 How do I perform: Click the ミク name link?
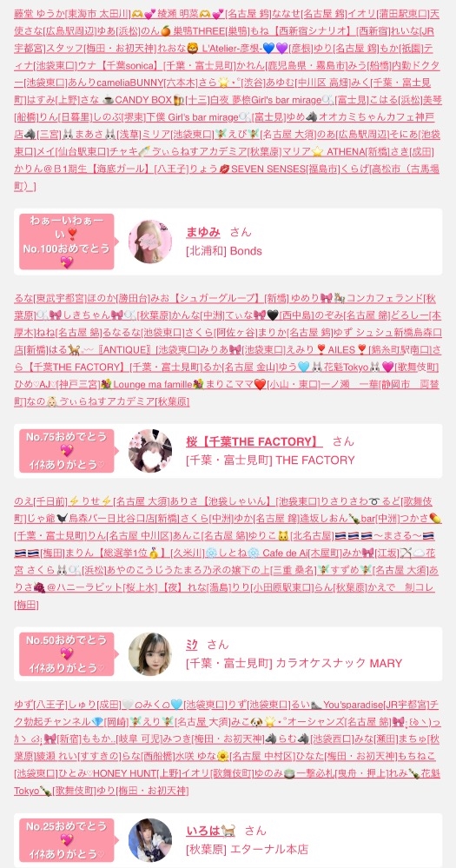tap(191, 645)
